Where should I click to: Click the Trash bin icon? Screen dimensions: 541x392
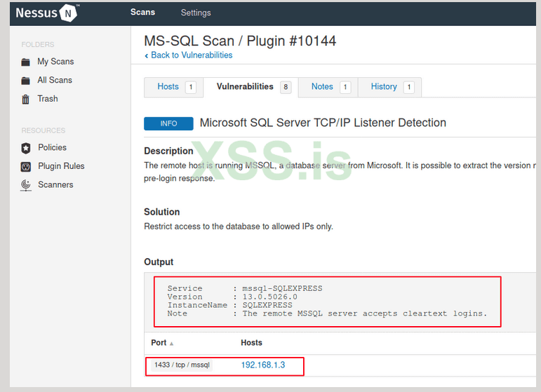point(25,100)
